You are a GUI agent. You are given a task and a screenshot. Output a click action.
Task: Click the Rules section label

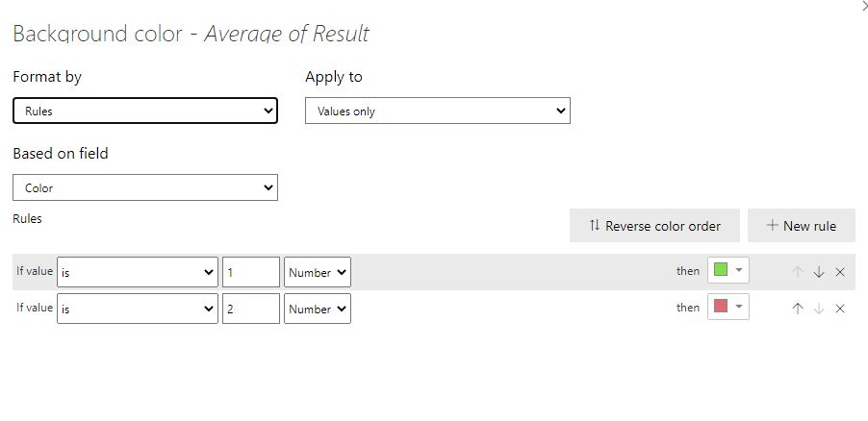(x=27, y=218)
